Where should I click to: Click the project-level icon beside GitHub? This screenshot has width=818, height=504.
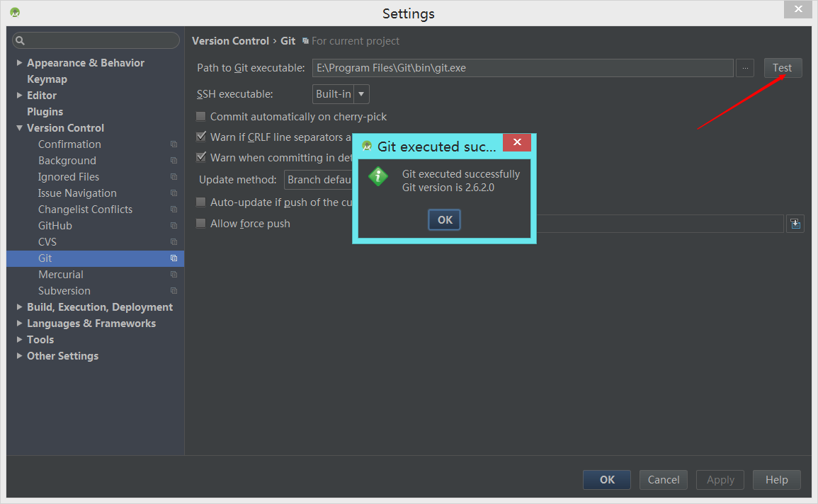click(174, 226)
